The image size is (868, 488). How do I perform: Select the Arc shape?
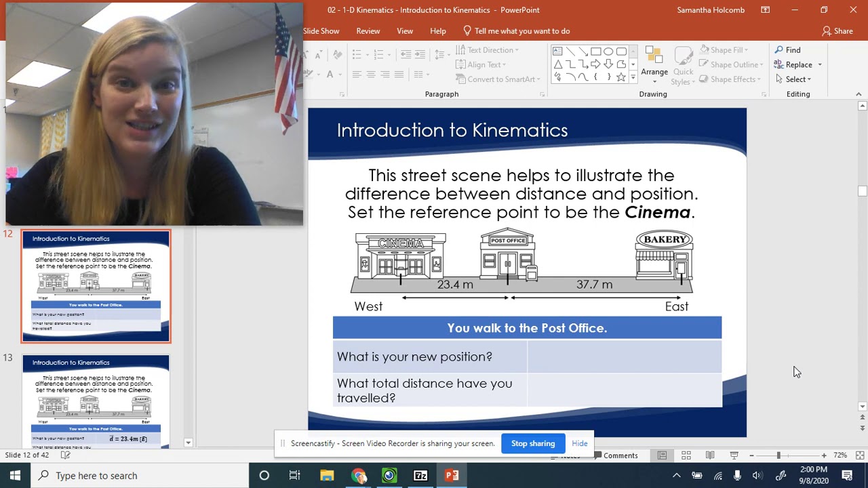[x=570, y=77]
